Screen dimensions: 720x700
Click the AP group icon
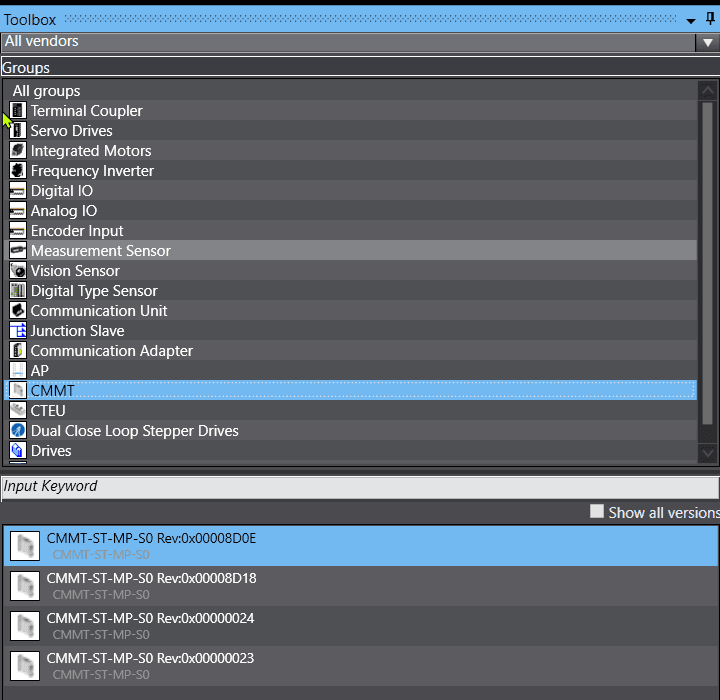[x=18, y=370]
